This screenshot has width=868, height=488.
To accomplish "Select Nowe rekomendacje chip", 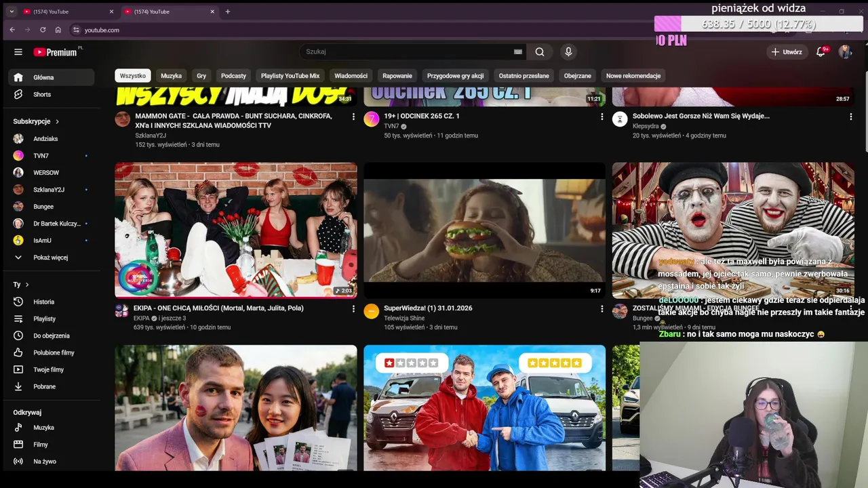I will 633,76.
